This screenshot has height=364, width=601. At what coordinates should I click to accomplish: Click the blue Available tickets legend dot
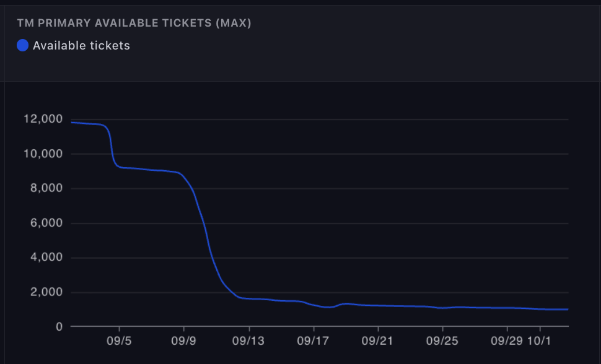pyautogui.click(x=22, y=45)
